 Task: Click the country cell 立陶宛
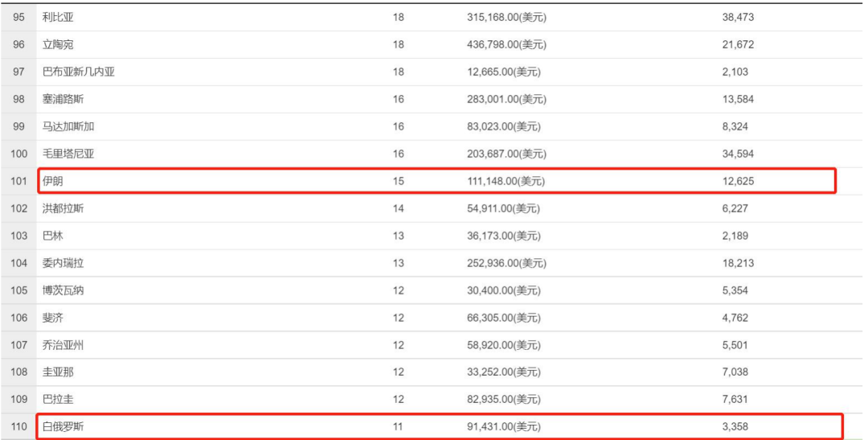58,44
